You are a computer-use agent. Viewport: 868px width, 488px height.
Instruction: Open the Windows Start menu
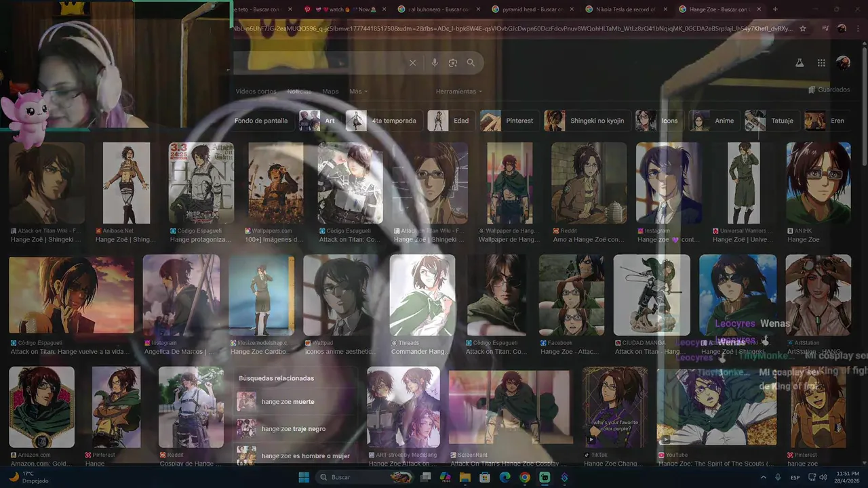[x=304, y=477]
